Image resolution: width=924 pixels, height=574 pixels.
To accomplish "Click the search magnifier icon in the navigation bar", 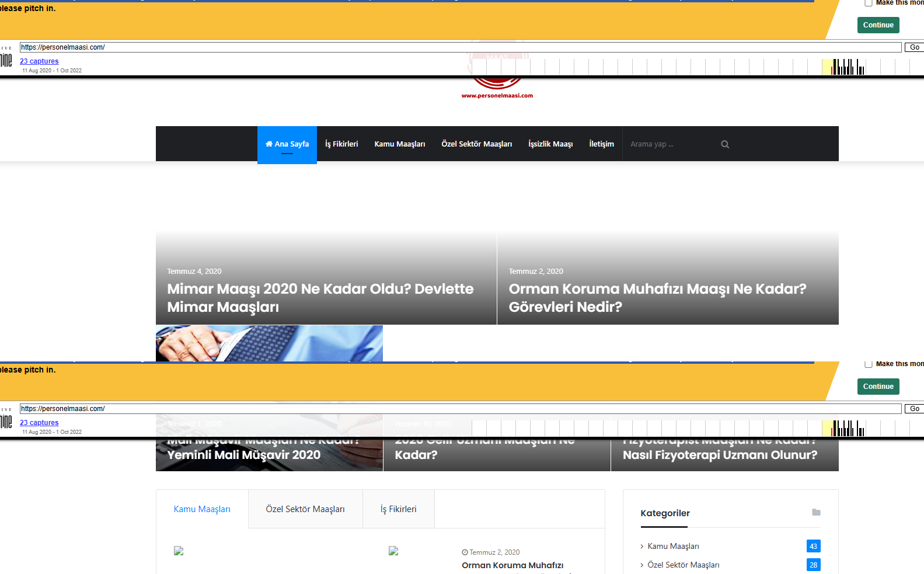I will tap(725, 144).
